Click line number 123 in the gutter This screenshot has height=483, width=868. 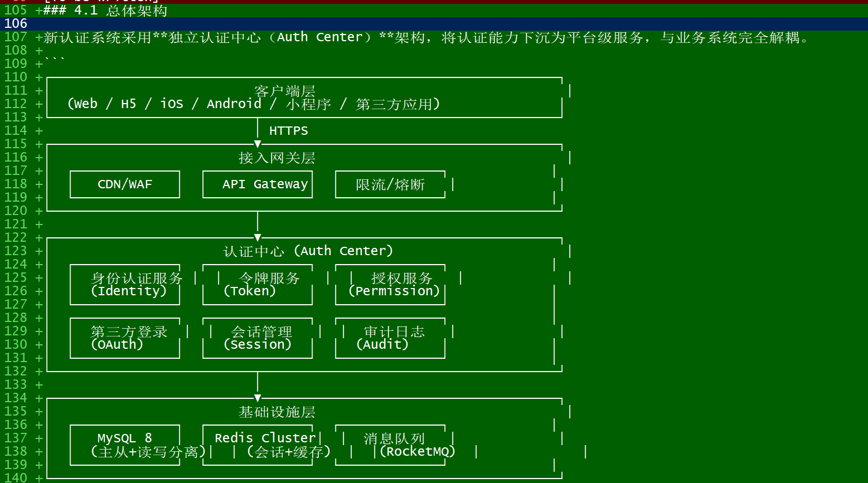tap(16, 251)
